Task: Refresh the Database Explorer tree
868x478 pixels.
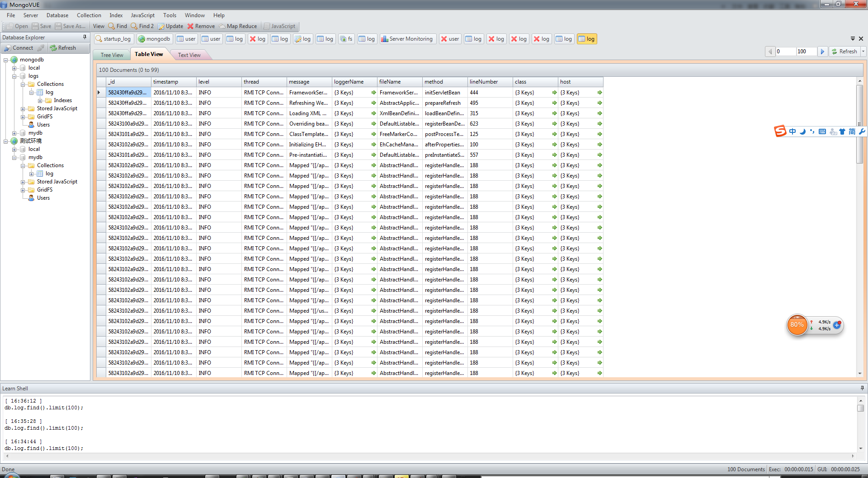Action: [63, 48]
